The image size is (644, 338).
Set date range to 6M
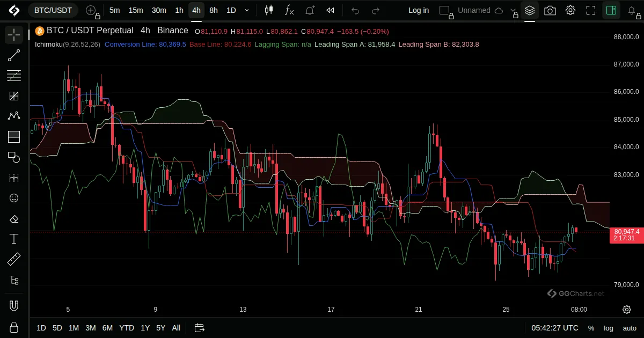pos(107,328)
